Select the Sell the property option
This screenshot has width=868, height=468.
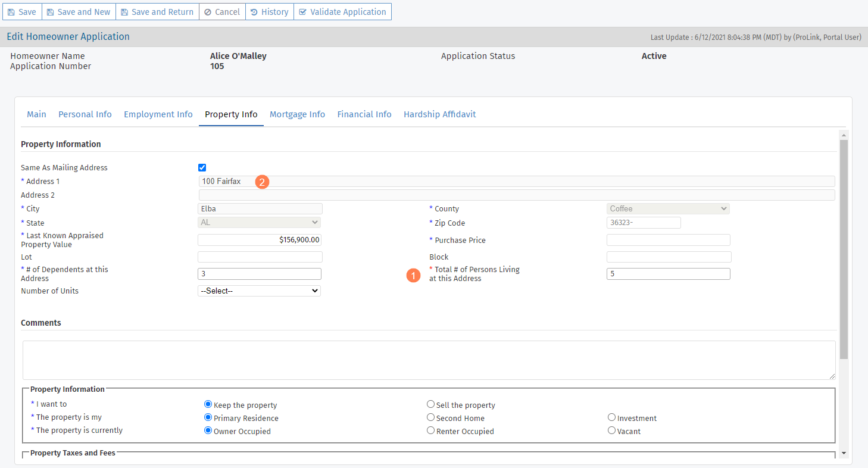pyautogui.click(x=430, y=404)
